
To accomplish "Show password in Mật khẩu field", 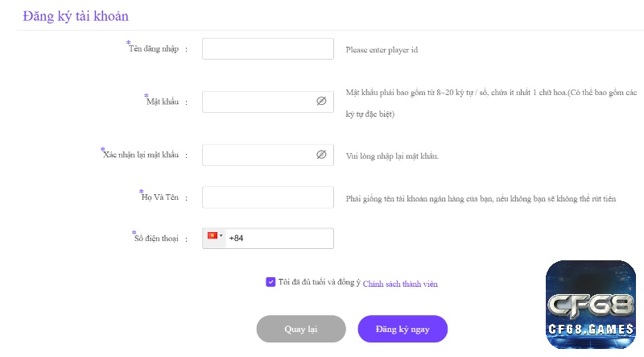I will coord(321,101).
